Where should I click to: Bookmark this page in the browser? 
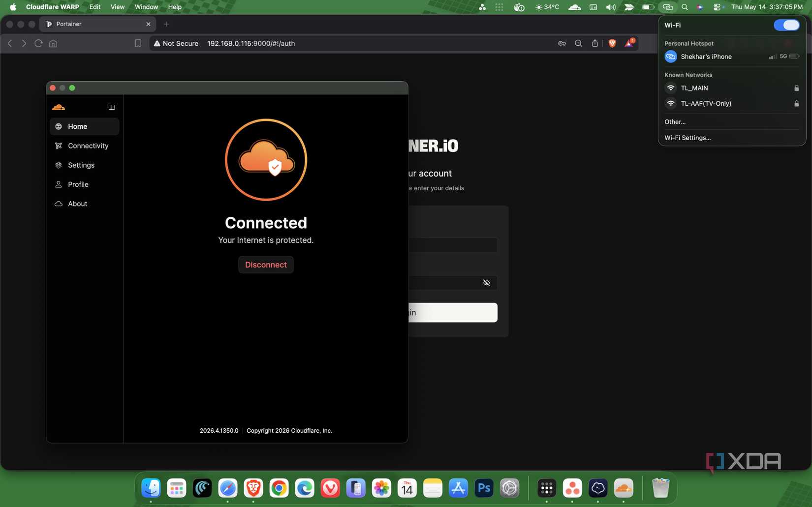coord(138,43)
